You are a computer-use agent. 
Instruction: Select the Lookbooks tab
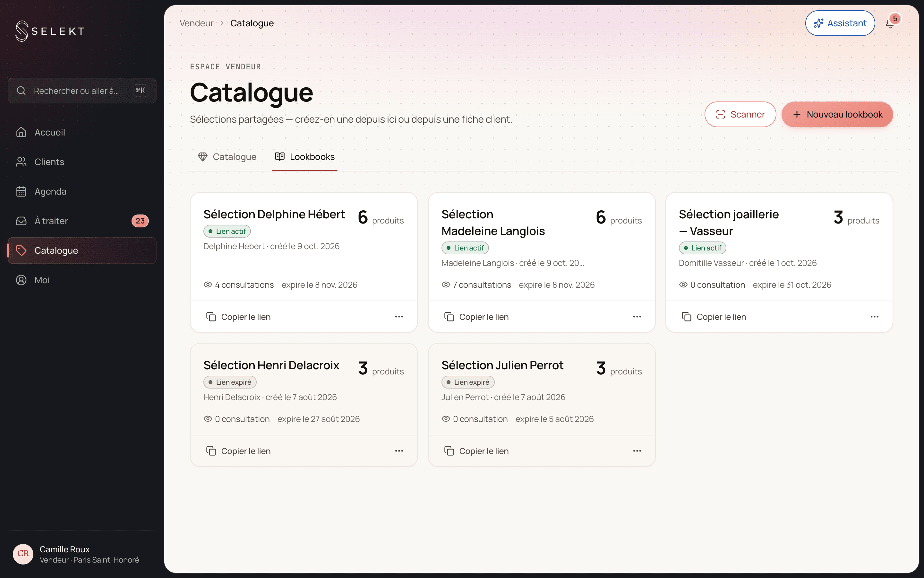click(305, 157)
